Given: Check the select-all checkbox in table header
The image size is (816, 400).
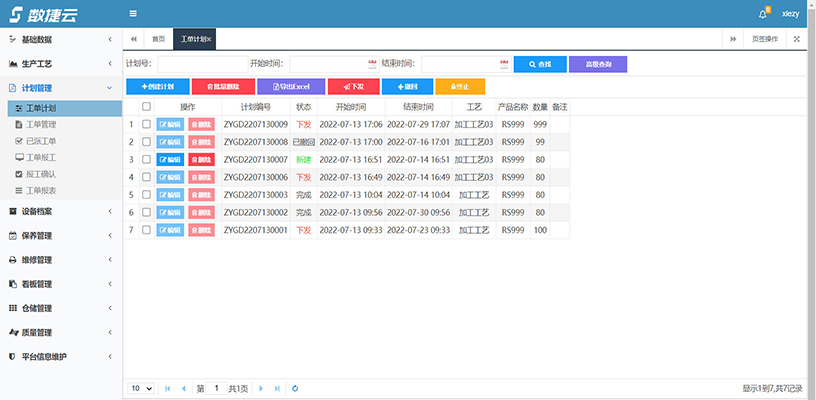Looking at the screenshot, I should 147,106.
